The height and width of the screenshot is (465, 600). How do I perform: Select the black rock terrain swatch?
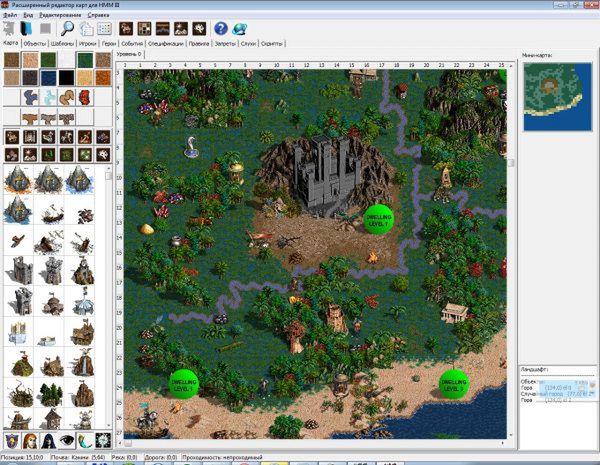[67, 78]
